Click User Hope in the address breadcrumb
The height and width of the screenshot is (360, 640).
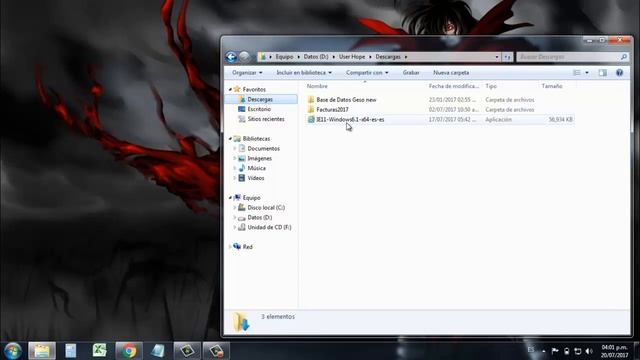click(352, 57)
